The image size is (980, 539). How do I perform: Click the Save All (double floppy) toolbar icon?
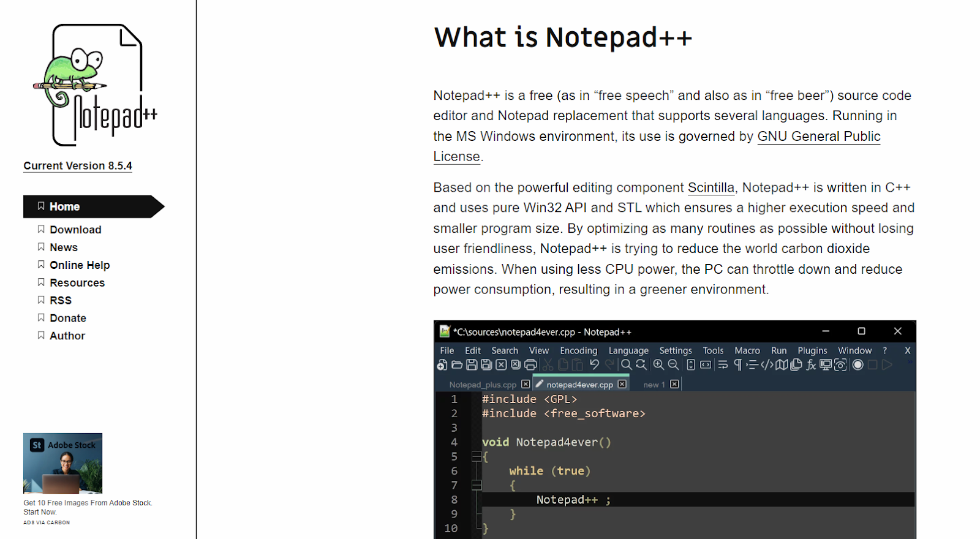486,364
